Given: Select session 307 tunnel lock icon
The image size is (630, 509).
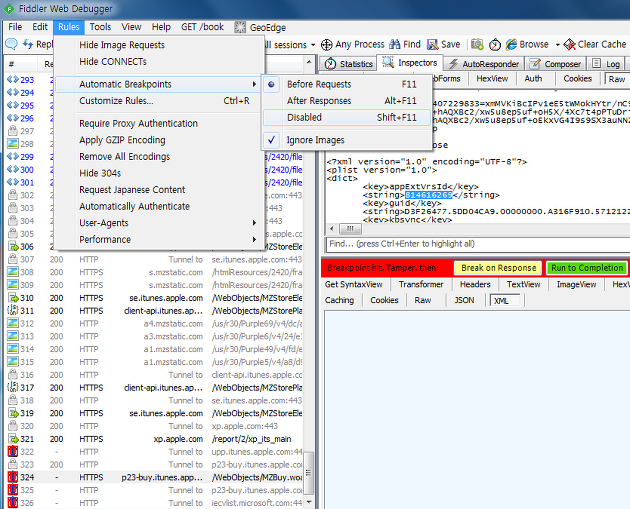Looking at the screenshot, I should 13,259.
